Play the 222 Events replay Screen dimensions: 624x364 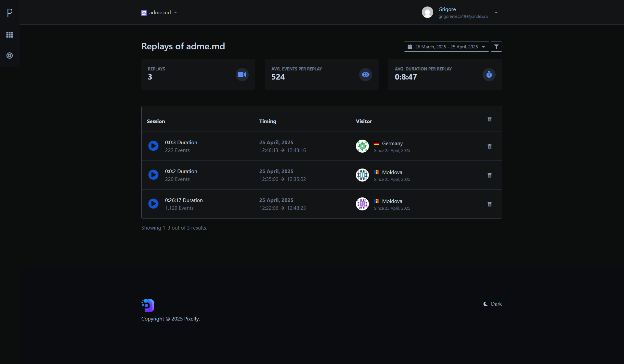153,146
